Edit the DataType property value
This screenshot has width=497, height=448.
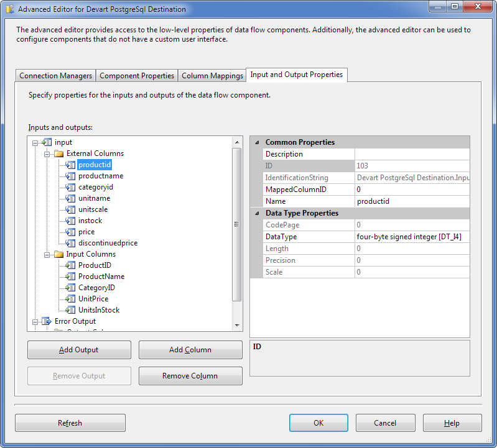pos(411,237)
